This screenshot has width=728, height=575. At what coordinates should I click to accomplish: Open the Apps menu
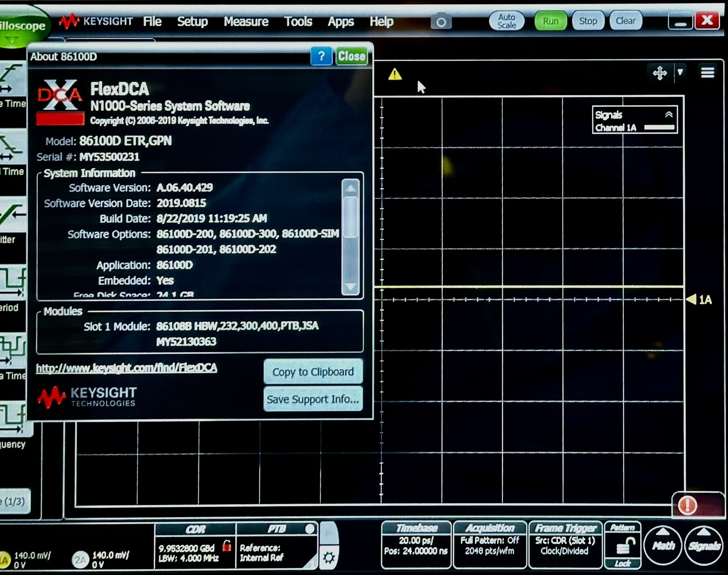pyautogui.click(x=341, y=21)
